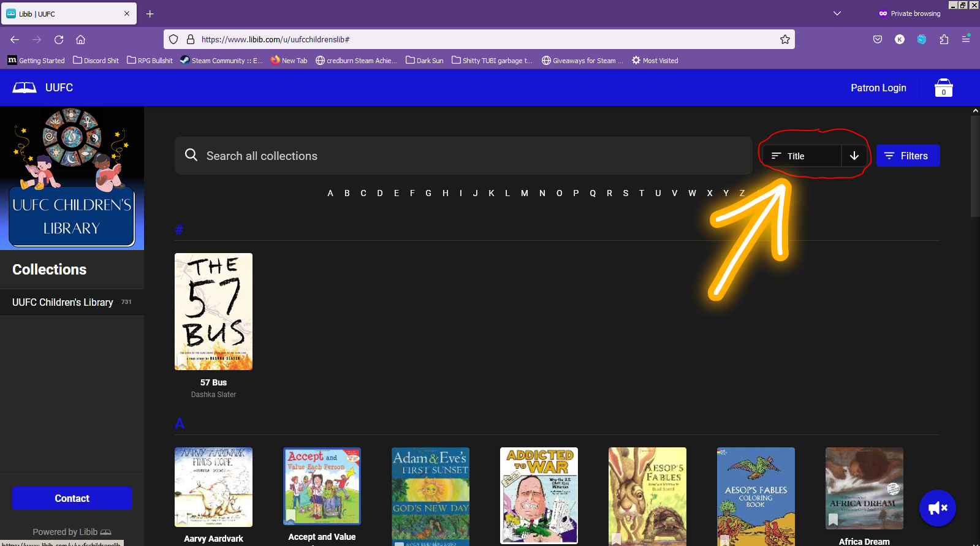Open Addicted to War book cover
Screen dimensions: 980x546
539,496
